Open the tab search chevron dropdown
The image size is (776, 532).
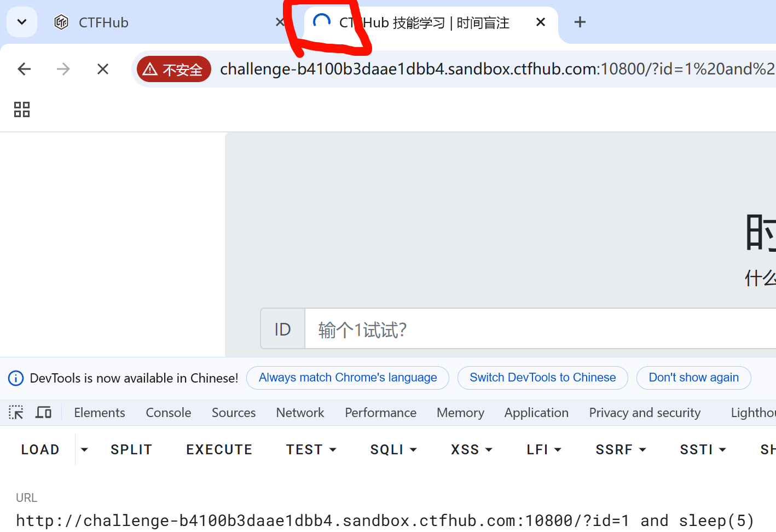[22, 22]
